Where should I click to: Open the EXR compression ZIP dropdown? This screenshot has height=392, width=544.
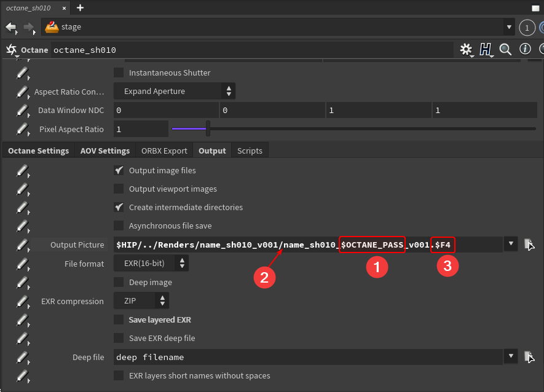pyautogui.click(x=141, y=301)
